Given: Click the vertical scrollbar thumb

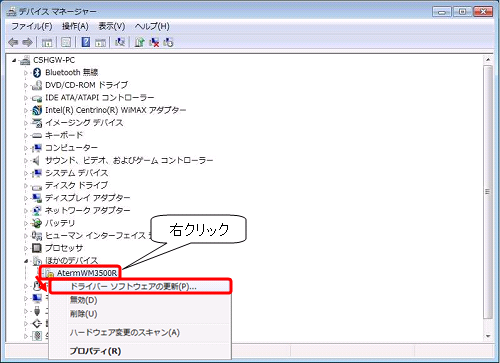Looking at the screenshot, I should click(x=488, y=192).
